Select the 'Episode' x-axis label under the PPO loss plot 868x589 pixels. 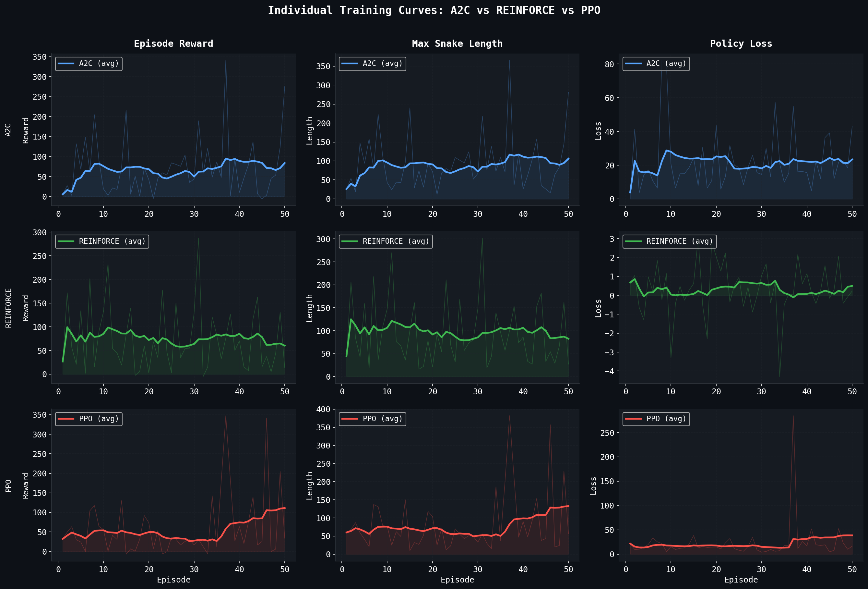tap(741, 580)
